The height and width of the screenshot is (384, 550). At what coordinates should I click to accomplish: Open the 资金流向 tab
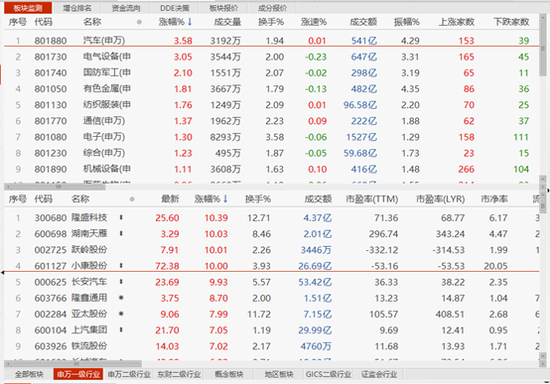pos(126,8)
